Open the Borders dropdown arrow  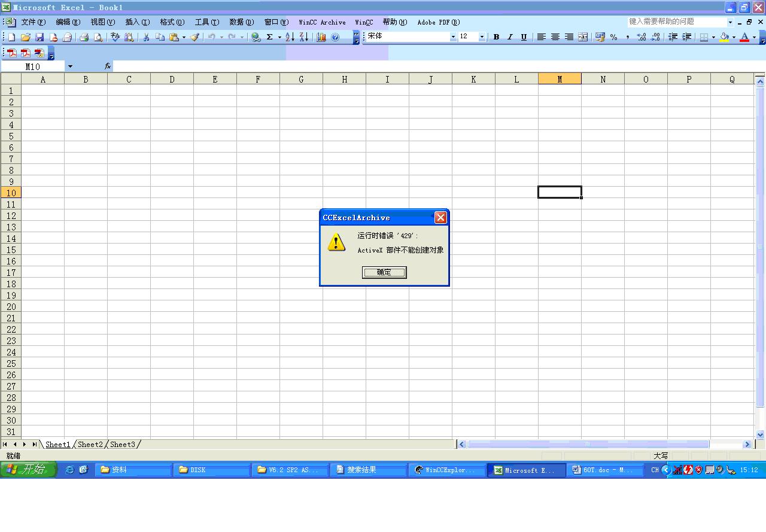713,37
